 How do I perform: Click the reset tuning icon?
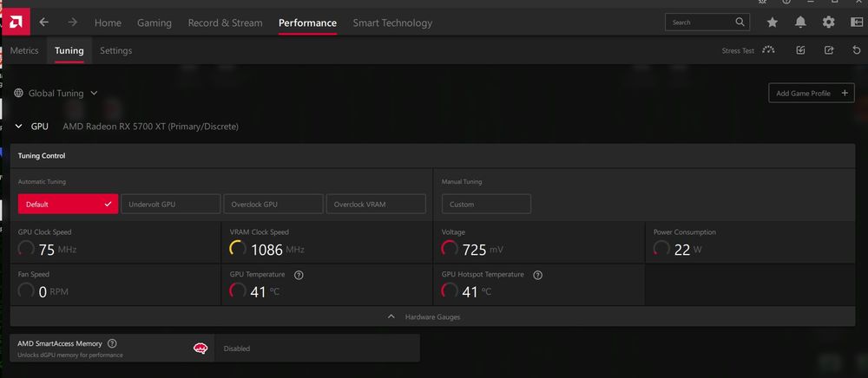click(x=857, y=50)
